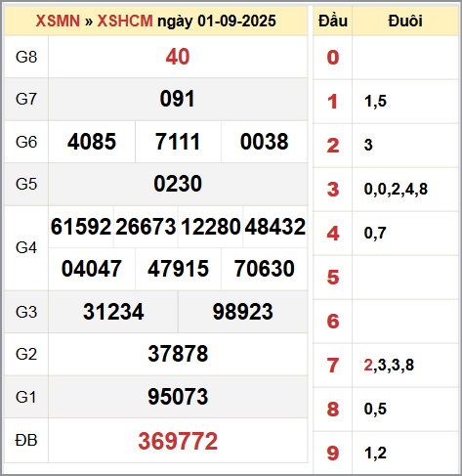Click the G4 row label
Screen dimensions: 462x476
(x=26, y=248)
